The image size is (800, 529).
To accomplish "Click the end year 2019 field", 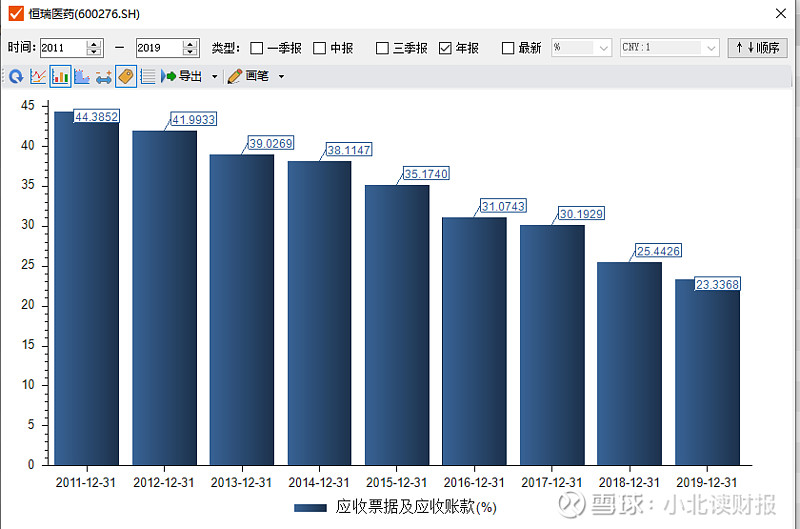I will pos(159,48).
